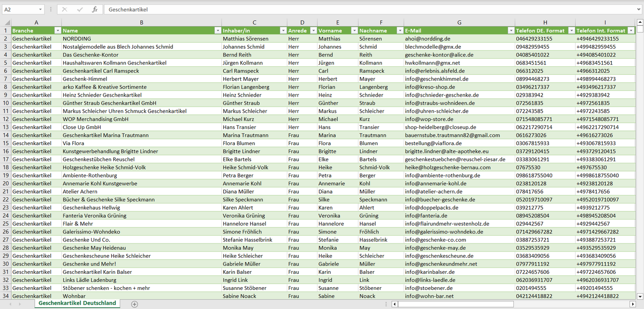The image size is (644, 309).
Task: Click the ahoi@nordding.de email cell
Action: point(459,39)
